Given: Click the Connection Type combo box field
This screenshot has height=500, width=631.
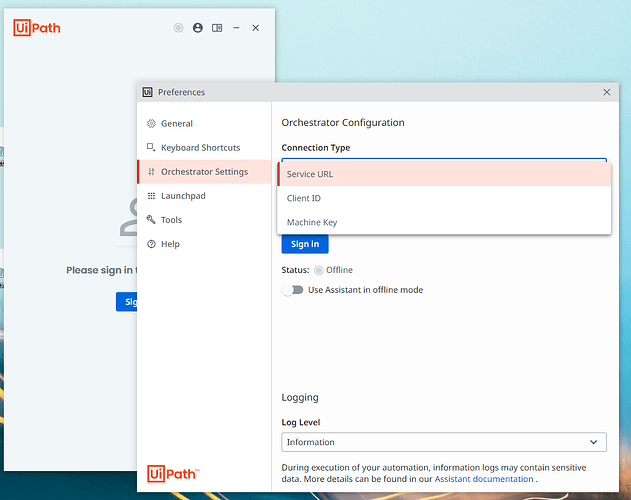Looking at the screenshot, I should coord(444,160).
